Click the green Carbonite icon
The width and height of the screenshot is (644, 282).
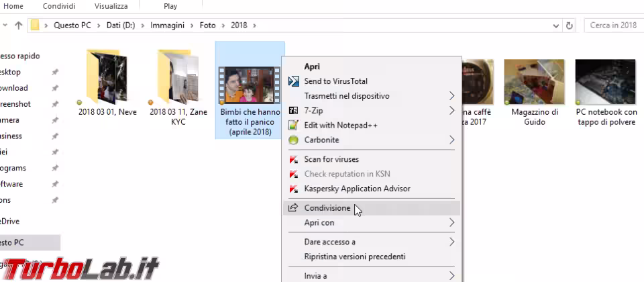(x=292, y=140)
